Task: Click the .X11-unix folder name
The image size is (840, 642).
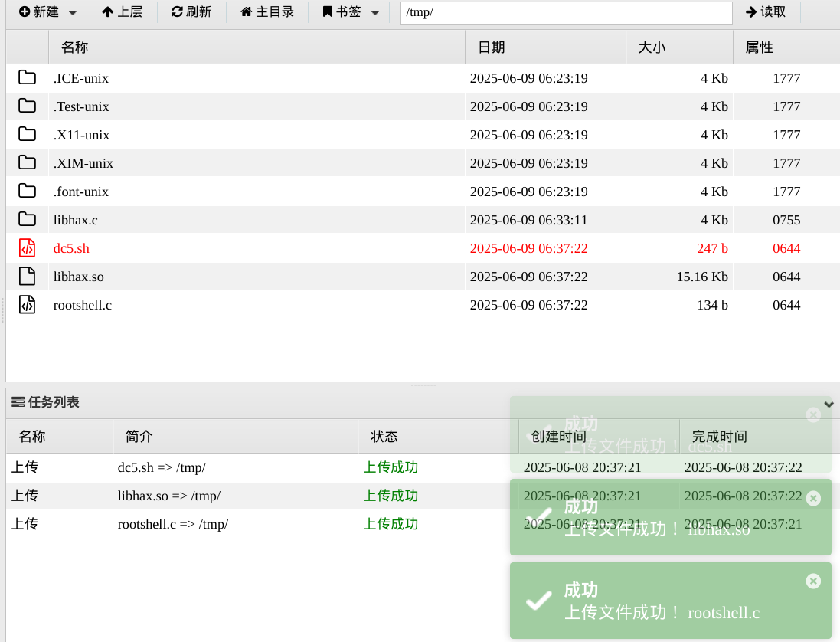Action: coord(81,135)
